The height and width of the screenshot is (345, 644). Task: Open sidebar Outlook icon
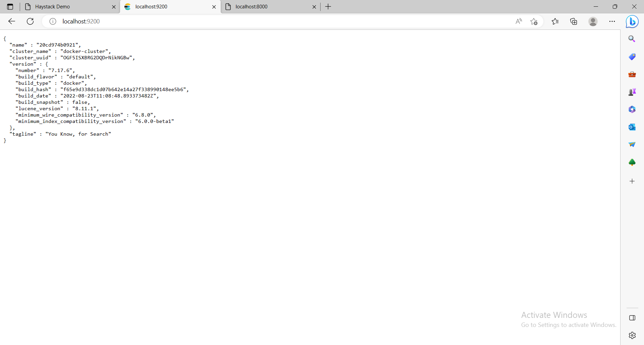[x=632, y=127]
